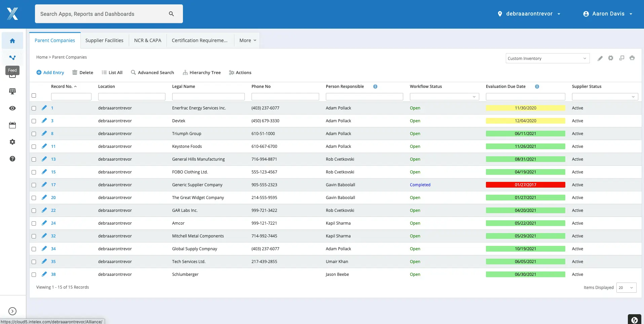Click the Location filter field
The height and width of the screenshot is (324, 644).
(x=131, y=97)
